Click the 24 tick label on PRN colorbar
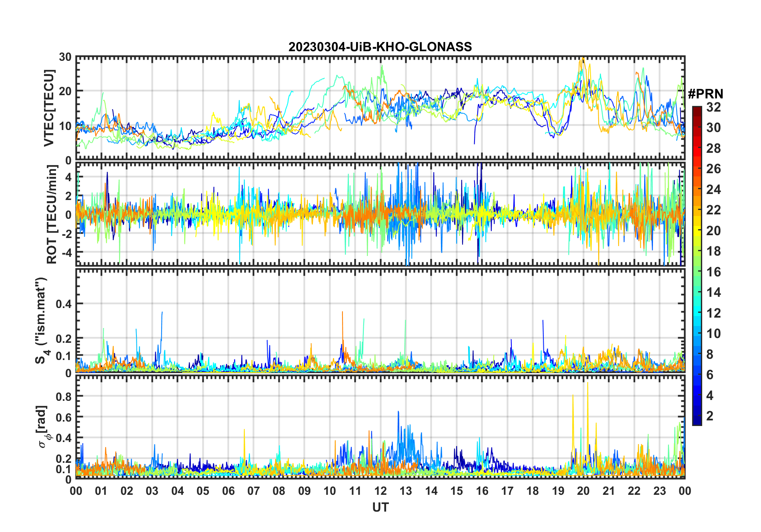This screenshot has height=532, width=761. [x=714, y=190]
